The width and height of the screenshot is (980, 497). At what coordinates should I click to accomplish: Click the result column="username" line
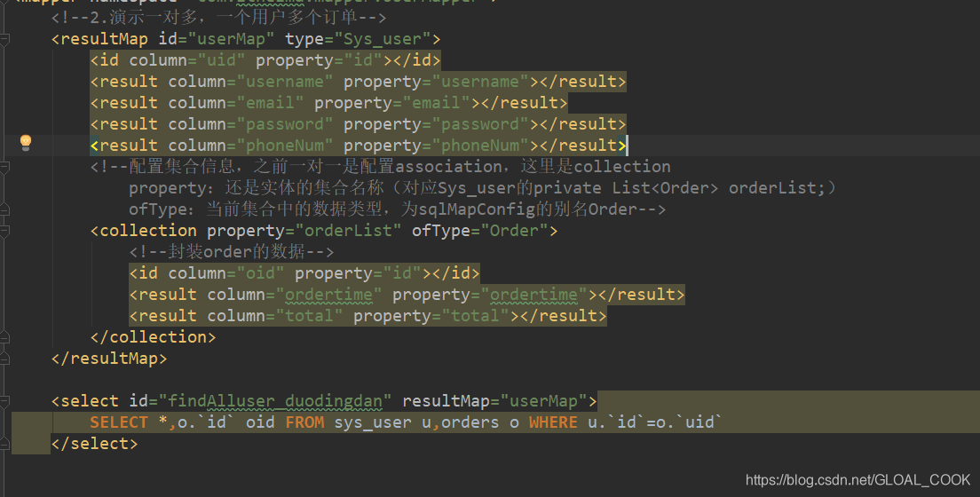[358, 82]
